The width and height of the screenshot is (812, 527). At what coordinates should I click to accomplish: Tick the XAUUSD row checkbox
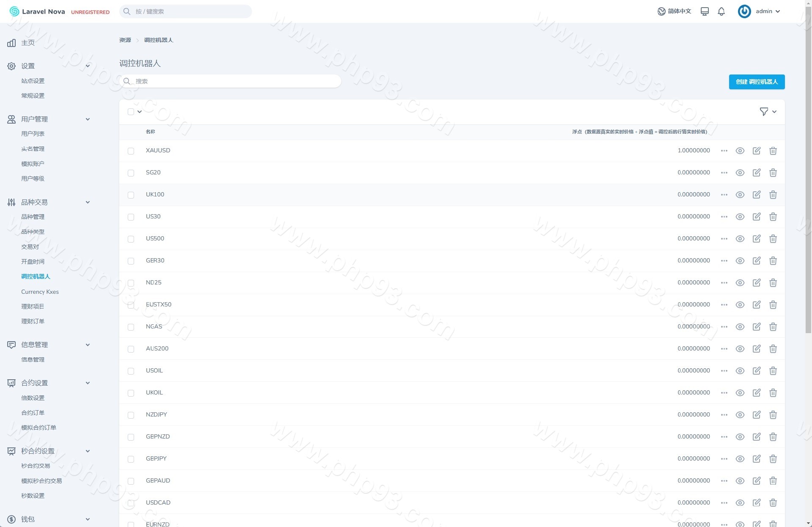tap(131, 151)
